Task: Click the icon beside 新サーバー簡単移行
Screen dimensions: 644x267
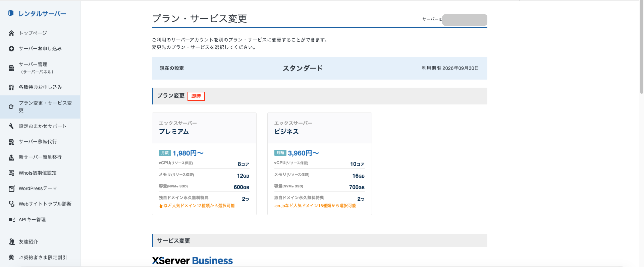Action: click(11, 157)
